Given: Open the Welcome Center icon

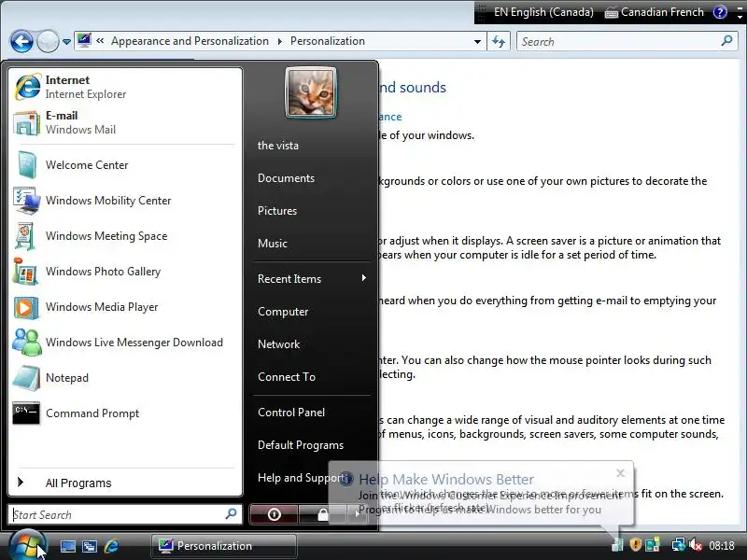Looking at the screenshot, I should click(x=26, y=165).
